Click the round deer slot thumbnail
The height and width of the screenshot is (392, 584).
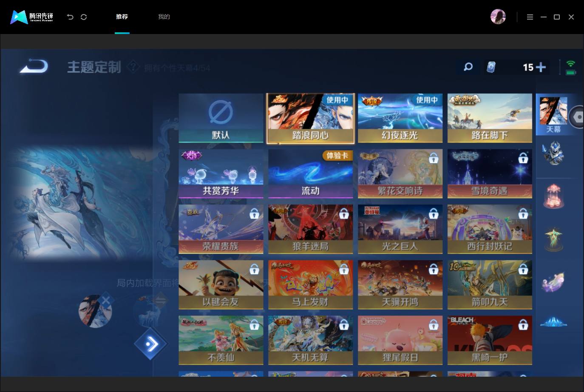click(150, 311)
